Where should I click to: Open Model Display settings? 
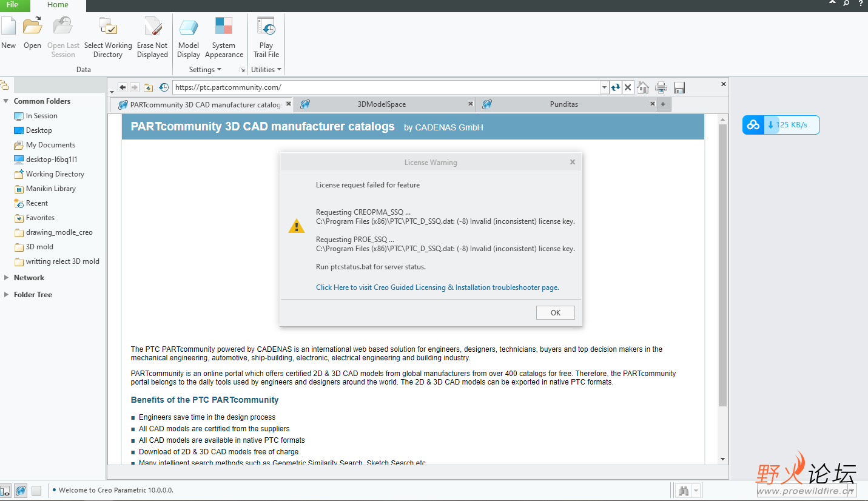pos(189,38)
